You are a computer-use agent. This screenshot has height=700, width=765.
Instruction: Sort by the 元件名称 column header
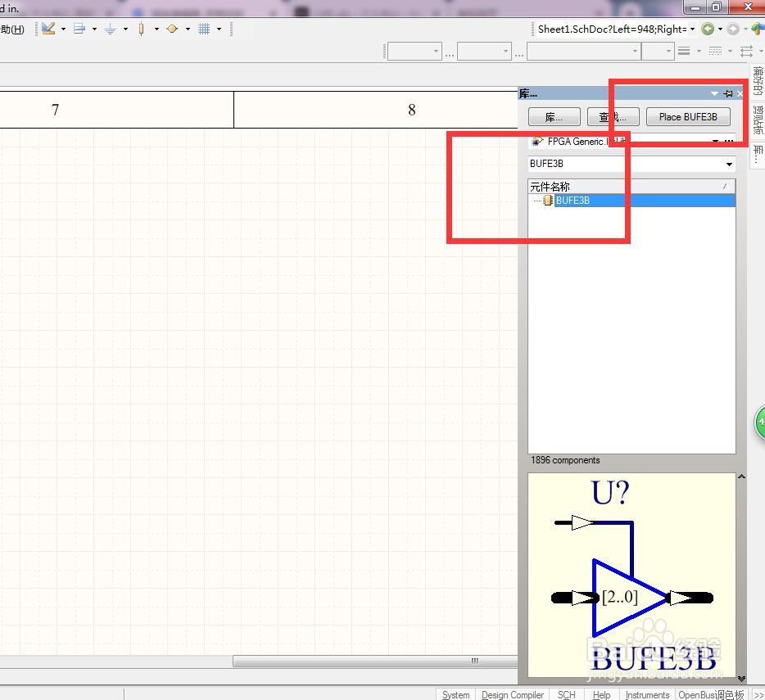click(631, 187)
